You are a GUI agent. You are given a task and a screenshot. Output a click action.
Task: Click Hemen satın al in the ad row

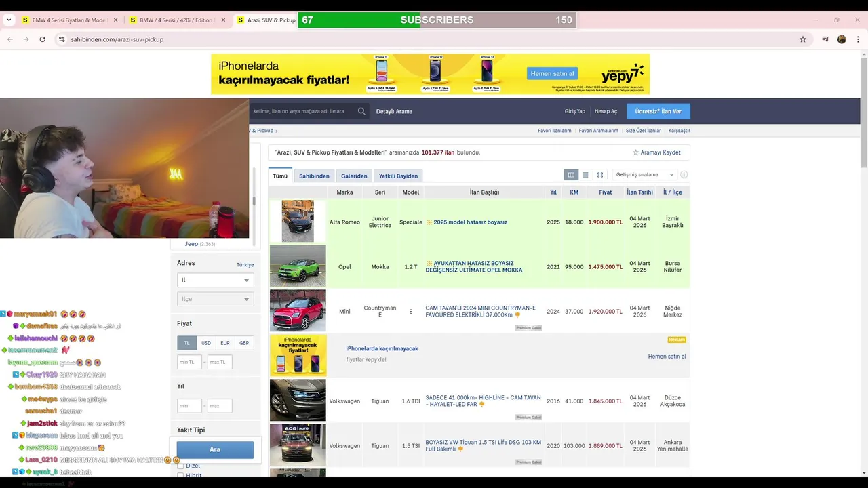(667, 357)
